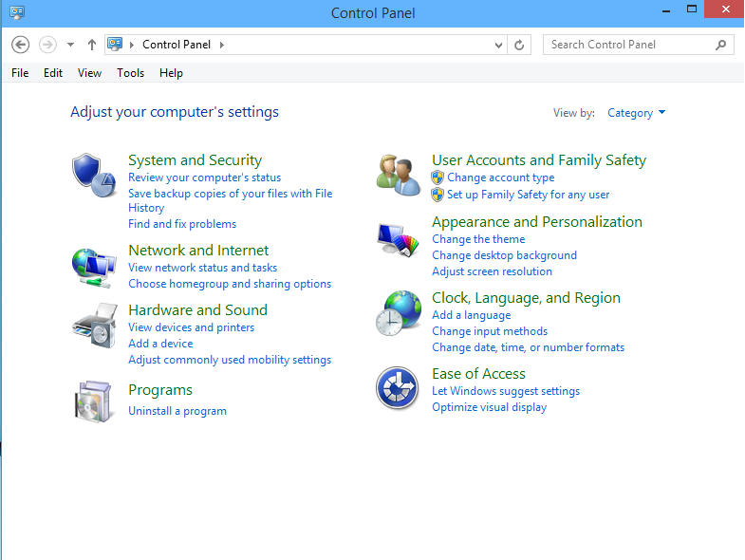This screenshot has height=560, width=745.
Task: Click the Hardware and Sound printer icon
Action: pos(95,326)
